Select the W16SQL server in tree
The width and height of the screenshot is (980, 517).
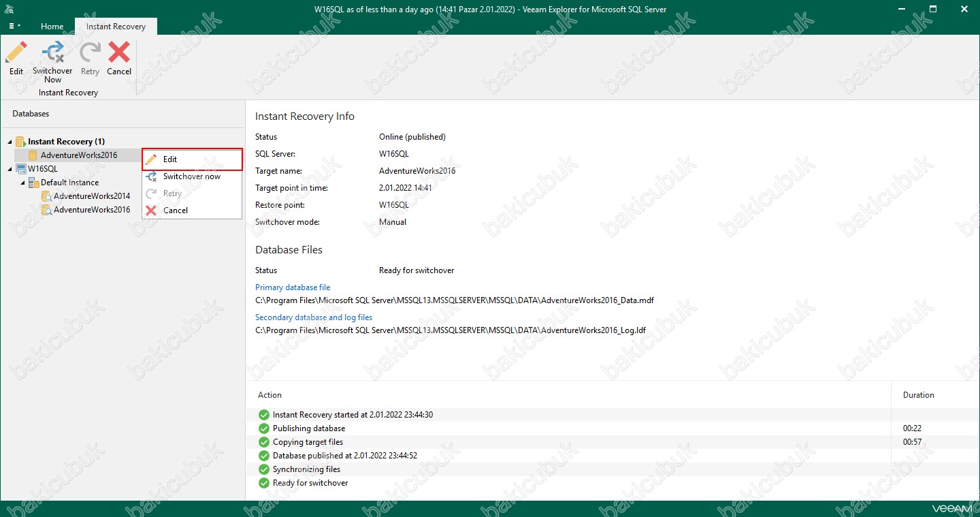43,169
